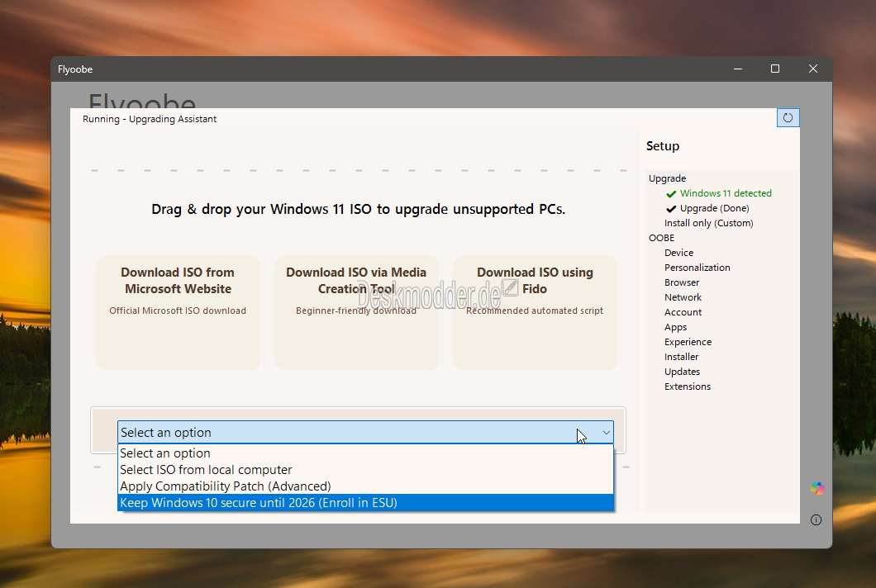876x588 pixels.
Task: Choose 'Select an option' entry in list
Action: click(x=365, y=453)
